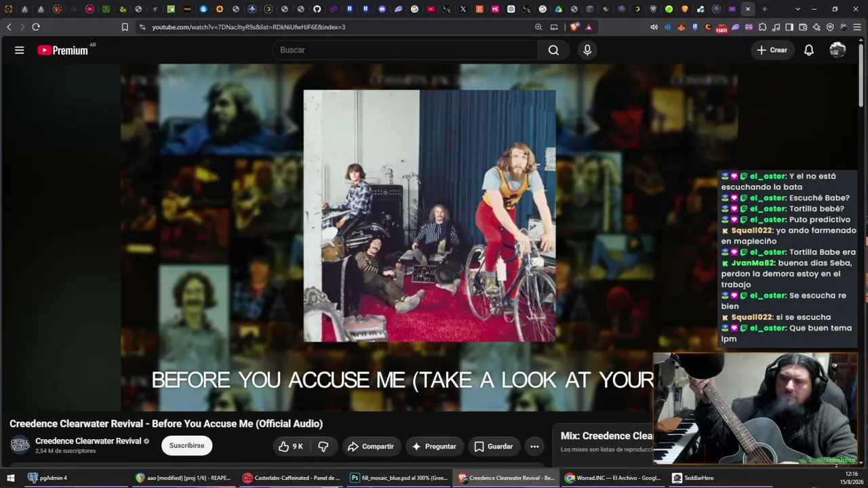This screenshot has height=488, width=868.
Task: Open the Brave Wallet icon
Action: point(803,27)
